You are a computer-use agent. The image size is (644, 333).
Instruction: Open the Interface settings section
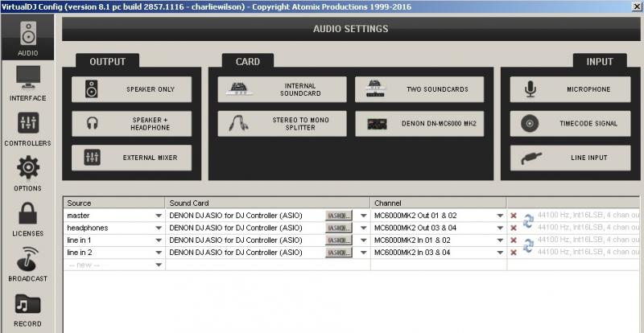(27, 83)
